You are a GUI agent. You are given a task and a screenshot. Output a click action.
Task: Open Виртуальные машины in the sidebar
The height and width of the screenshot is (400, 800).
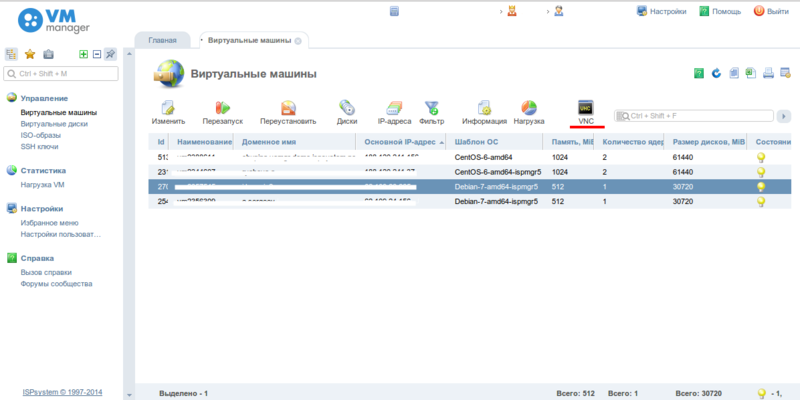coord(59,112)
